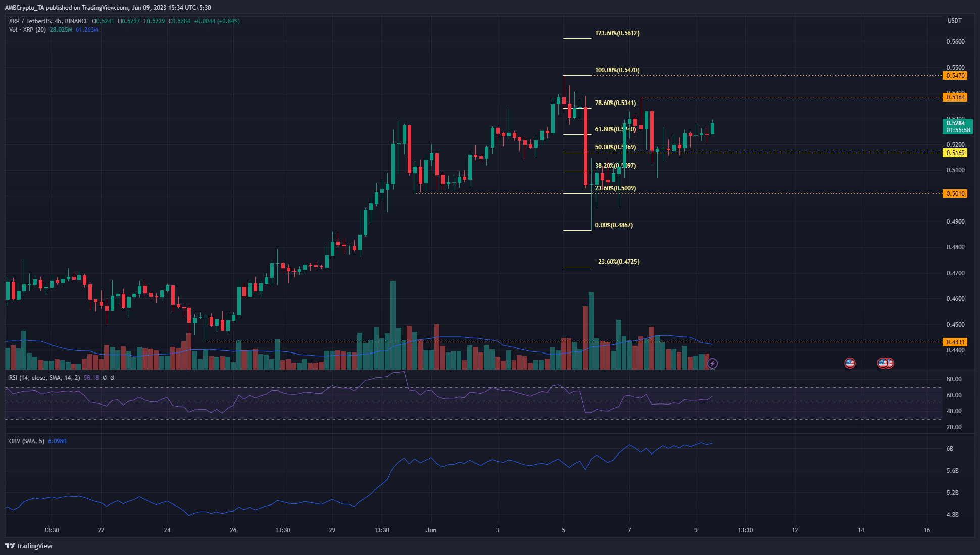
Task: Click the orange 0.5010 price label
Action: [x=955, y=194]
